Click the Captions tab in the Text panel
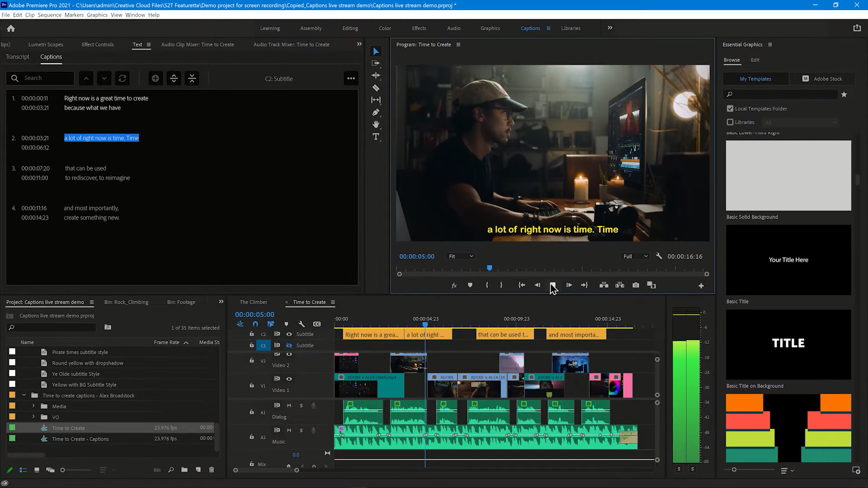This screenshot has height=488, width=868. pyautogui.click(x=51, y=56)
